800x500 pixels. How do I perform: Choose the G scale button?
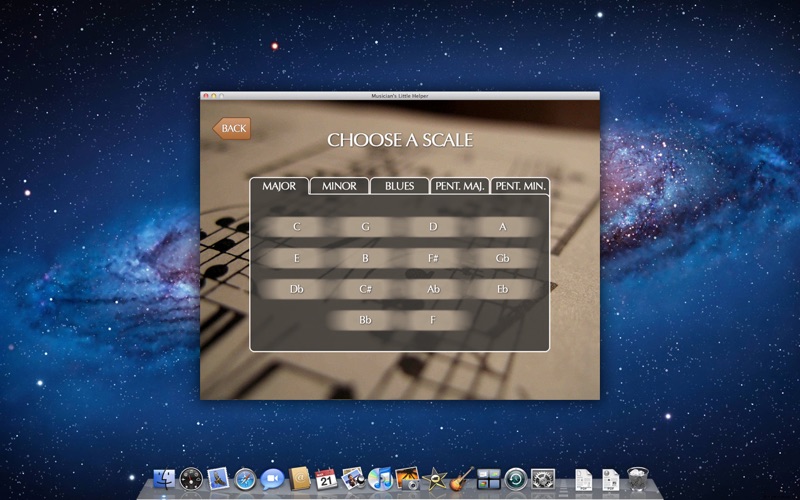coord(365,227)
